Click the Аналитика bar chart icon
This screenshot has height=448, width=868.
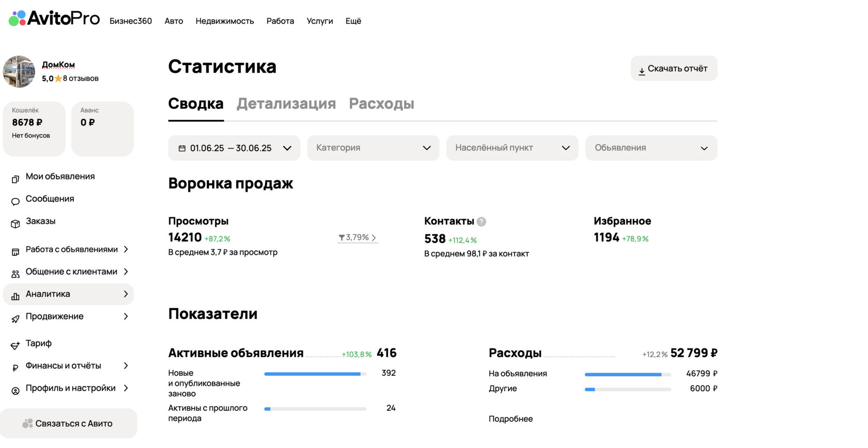click(16, 296)
